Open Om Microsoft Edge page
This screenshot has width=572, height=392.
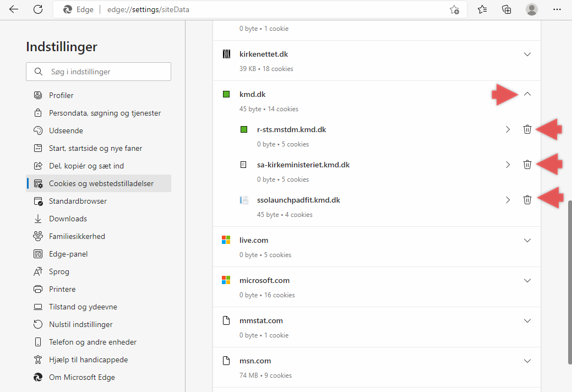[x=99, y=378]
